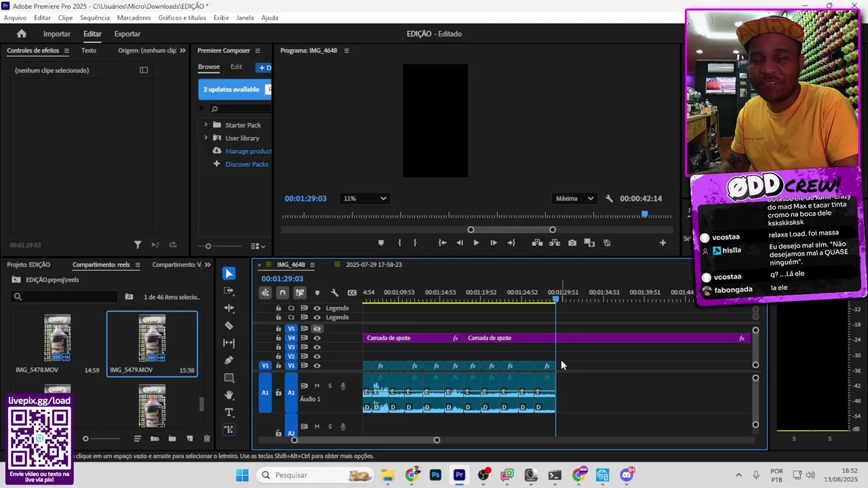Open the Janela menu
The height and width of the screenshot is (488, 868).
(245, 18)
